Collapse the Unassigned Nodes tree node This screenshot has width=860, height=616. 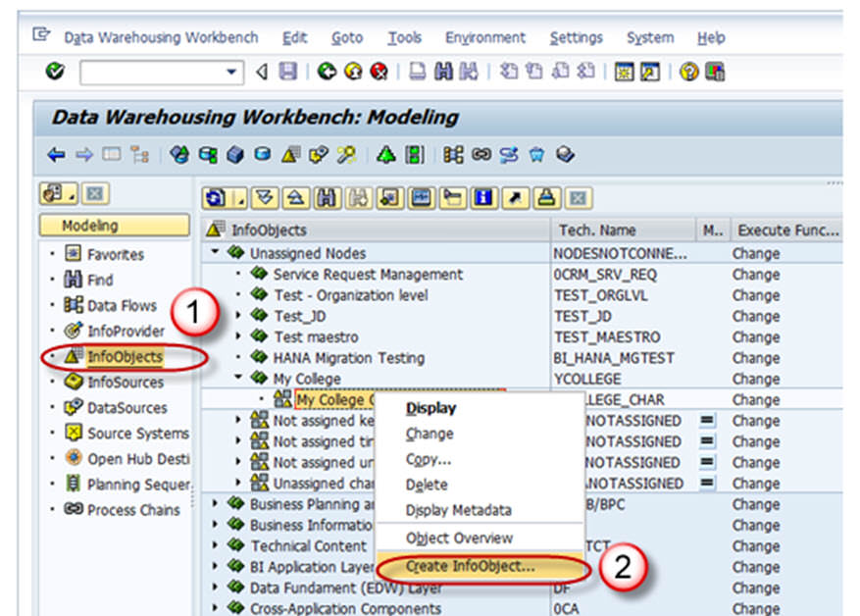pos(215,253)
